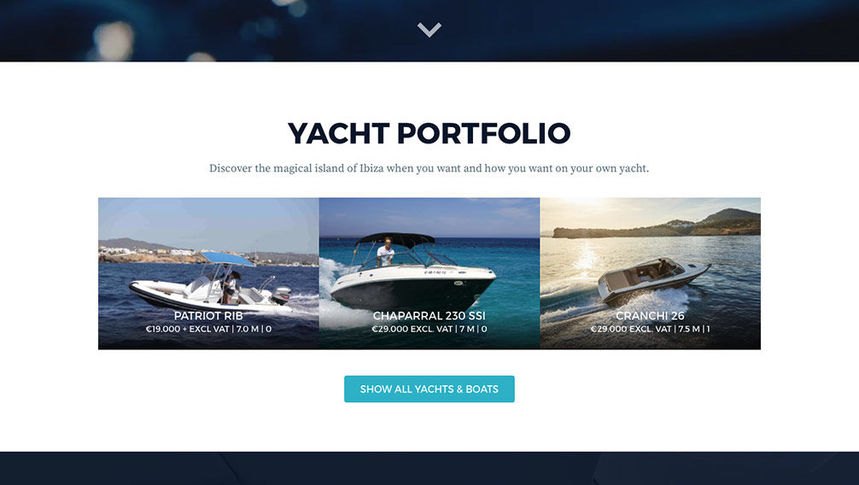Select the Cranchi 26 title text
Screen dimensions: 859x485
coord(650,316)
